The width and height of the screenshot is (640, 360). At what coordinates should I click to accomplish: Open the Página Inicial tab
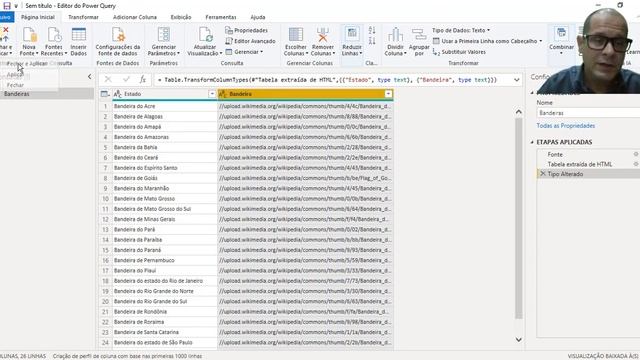[x=38, y=17]
